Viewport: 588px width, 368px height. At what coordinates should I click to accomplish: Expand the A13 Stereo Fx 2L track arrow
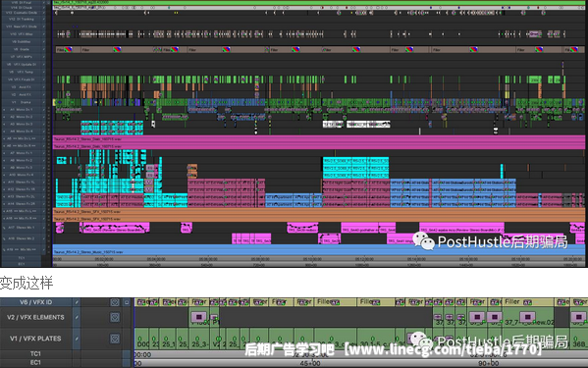point(4,196)
